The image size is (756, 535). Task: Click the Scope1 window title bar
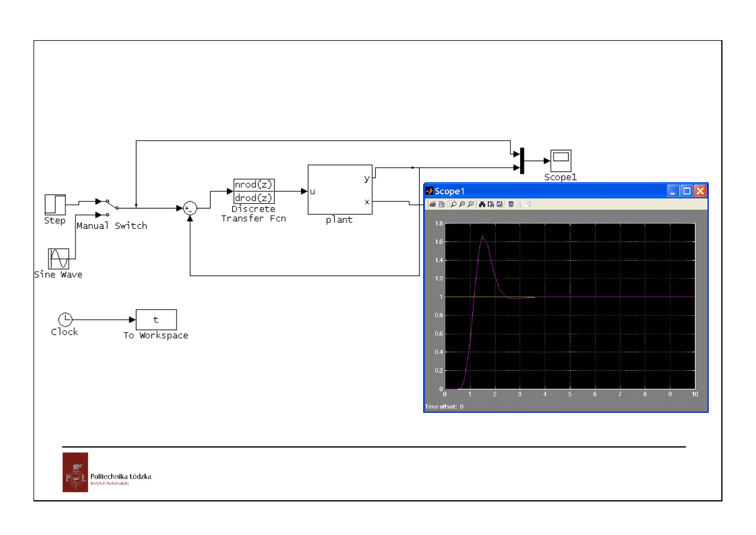click(x=539, y=191)
